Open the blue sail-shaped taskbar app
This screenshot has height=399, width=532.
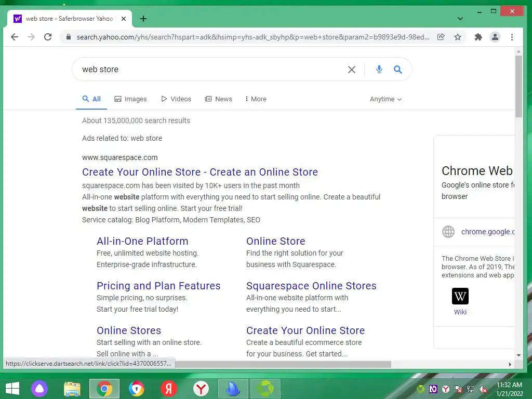tap(233, 389)
